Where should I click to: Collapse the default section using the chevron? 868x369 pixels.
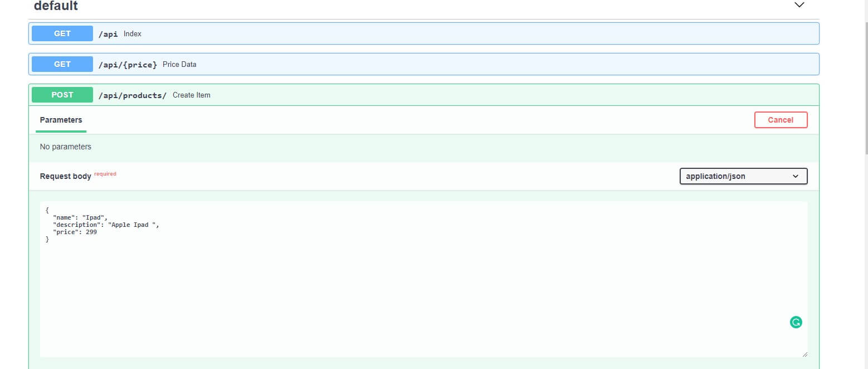click(799, 5)
